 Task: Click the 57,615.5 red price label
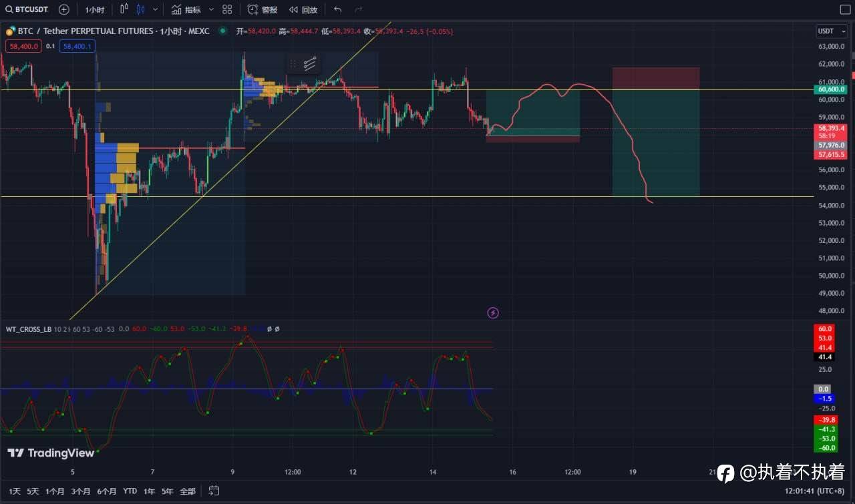pos(830,154)
